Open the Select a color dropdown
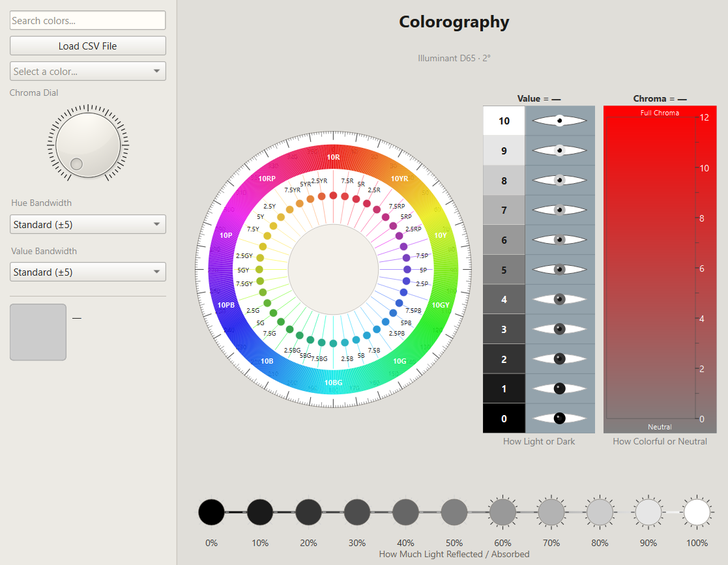This screenshot has height=565, width=728. 87,71
